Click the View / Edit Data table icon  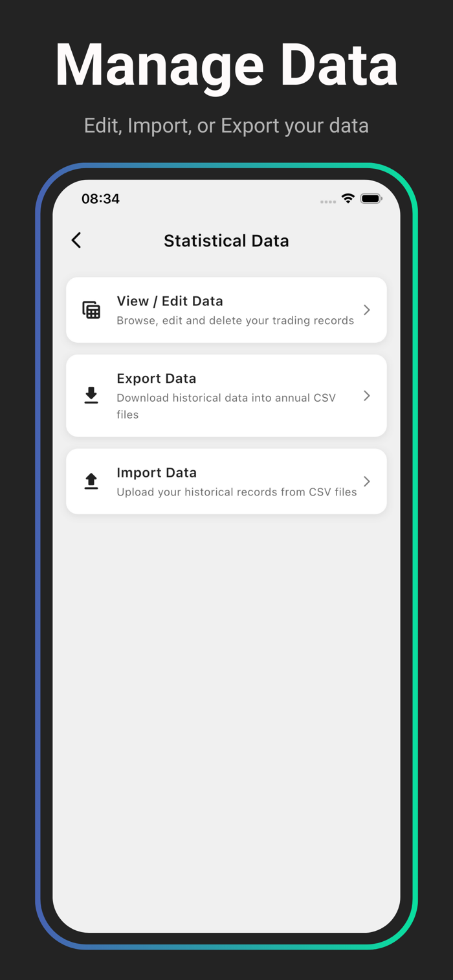(x=91, y=310)
